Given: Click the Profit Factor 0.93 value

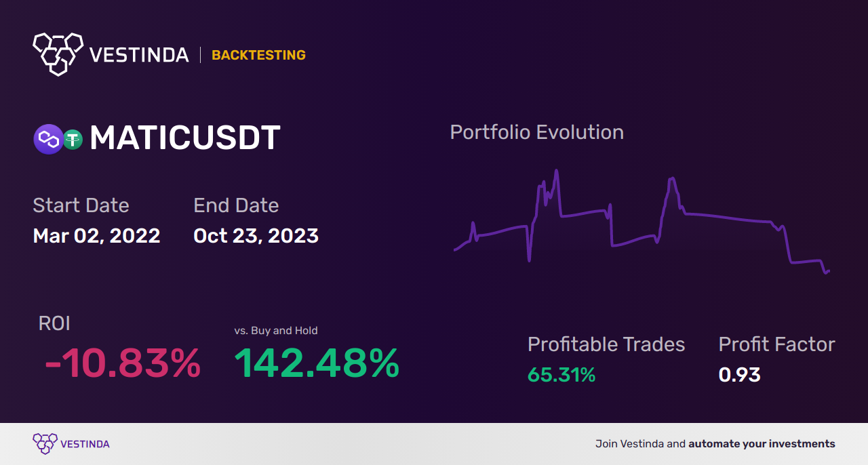Looking at the screenshot, I should tap(739, 374).
